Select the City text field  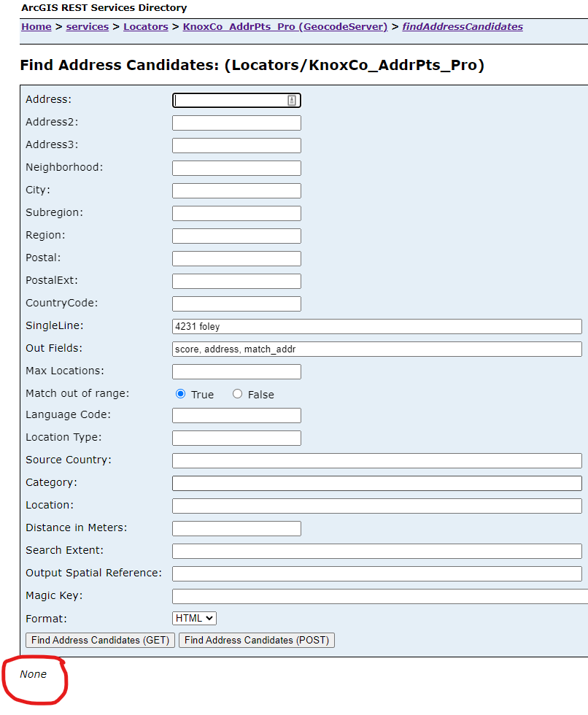(x=236, y=191)
